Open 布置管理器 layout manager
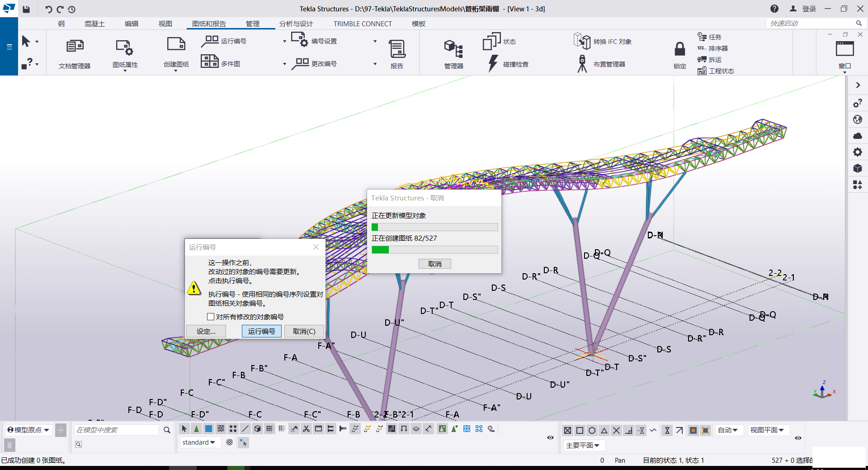This screenshot has width=868, height=470. click(602, 64)
